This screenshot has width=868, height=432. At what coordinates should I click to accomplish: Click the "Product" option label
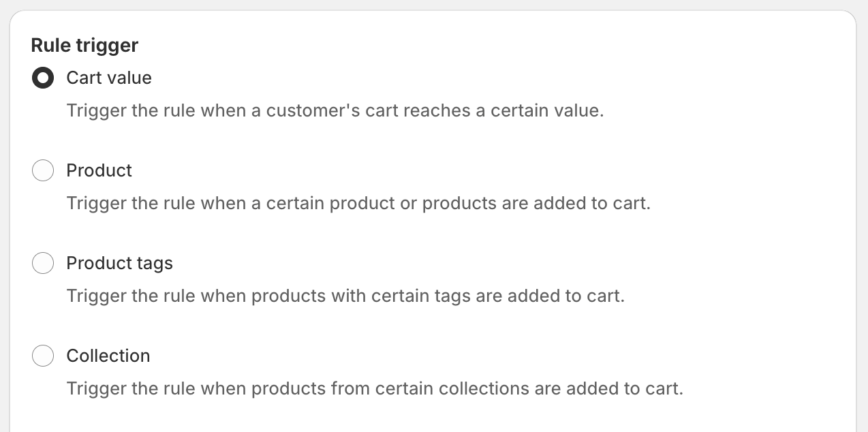pyautogui.click(x=99, y=170)
